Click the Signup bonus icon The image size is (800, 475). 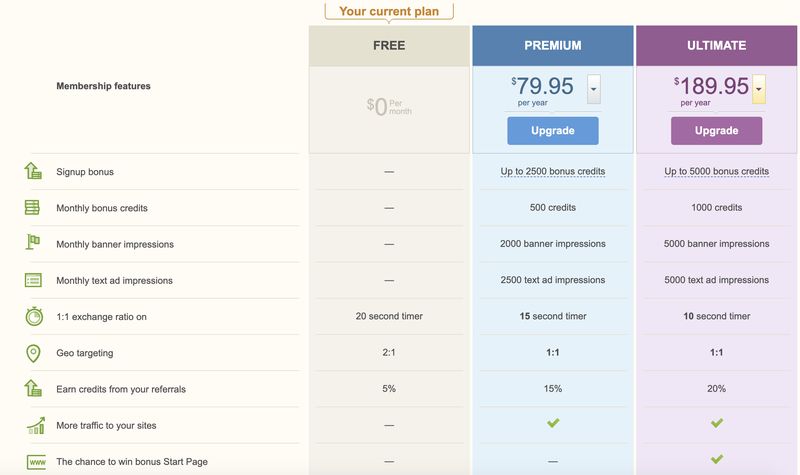[x=33, y=171]
